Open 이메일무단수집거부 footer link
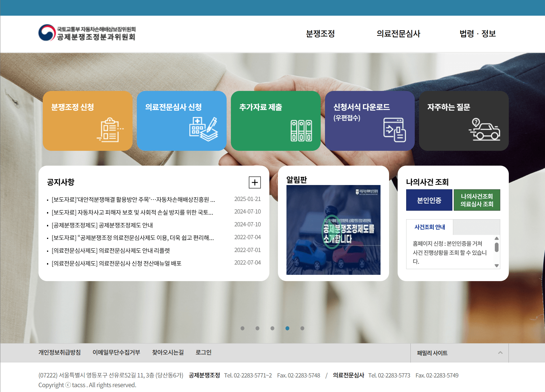 [x=116, y=352]
